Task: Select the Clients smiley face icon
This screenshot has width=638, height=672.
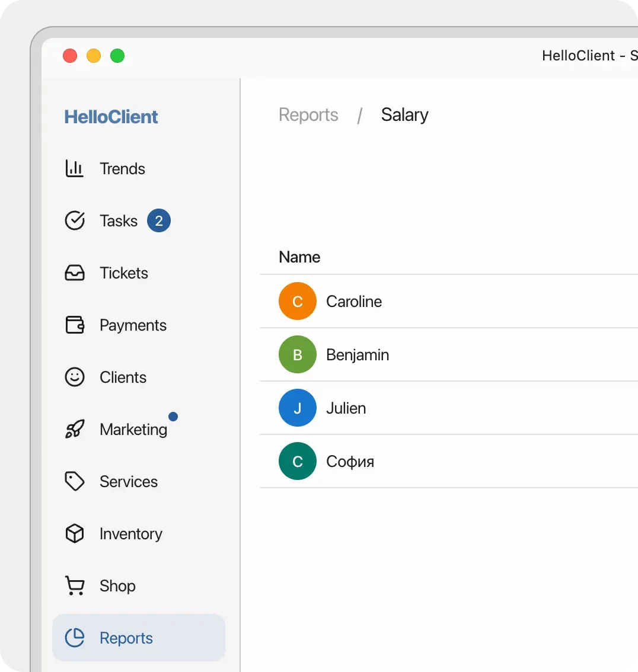Action: (75, 377)
